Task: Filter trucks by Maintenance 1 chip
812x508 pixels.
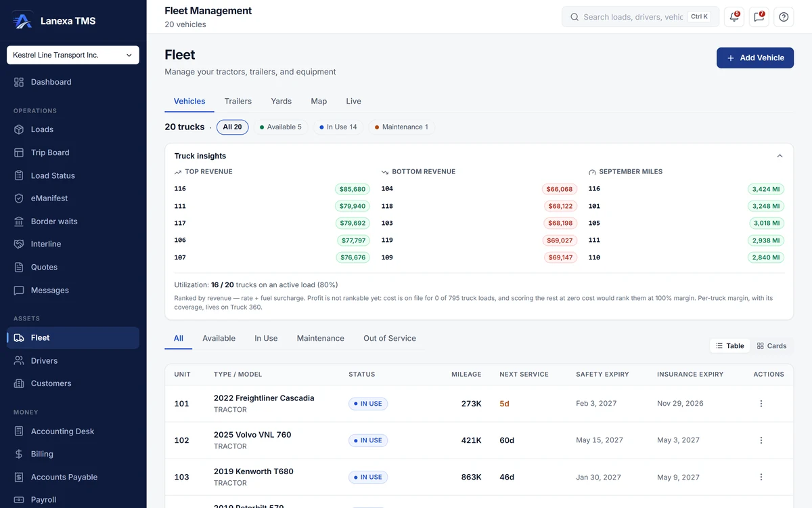Action: [x=402, y=127]
